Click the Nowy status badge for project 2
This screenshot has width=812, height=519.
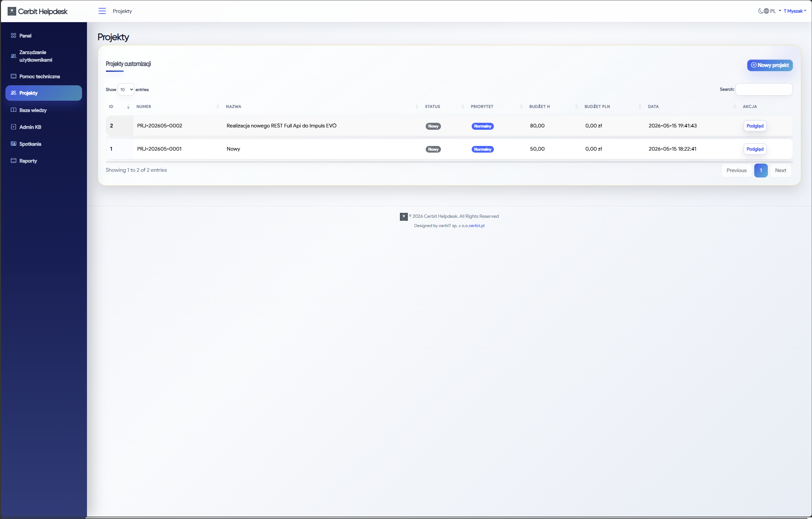433,126
